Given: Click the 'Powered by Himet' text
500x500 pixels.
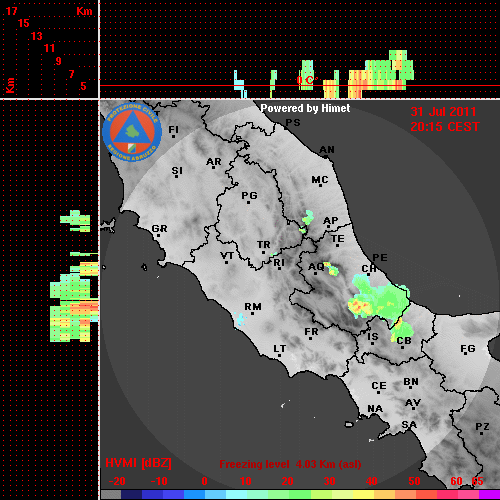Looking at the screenshot, I should click(305, 108).
